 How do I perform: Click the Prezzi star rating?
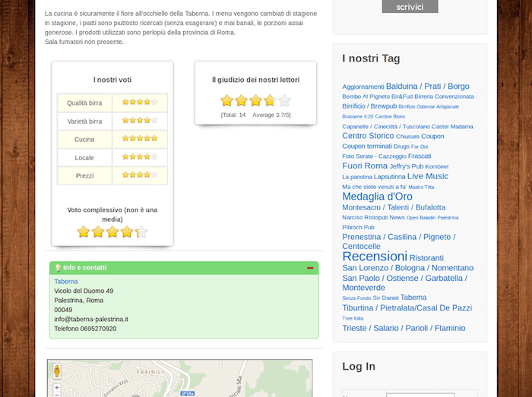click(x=140, y=175)
